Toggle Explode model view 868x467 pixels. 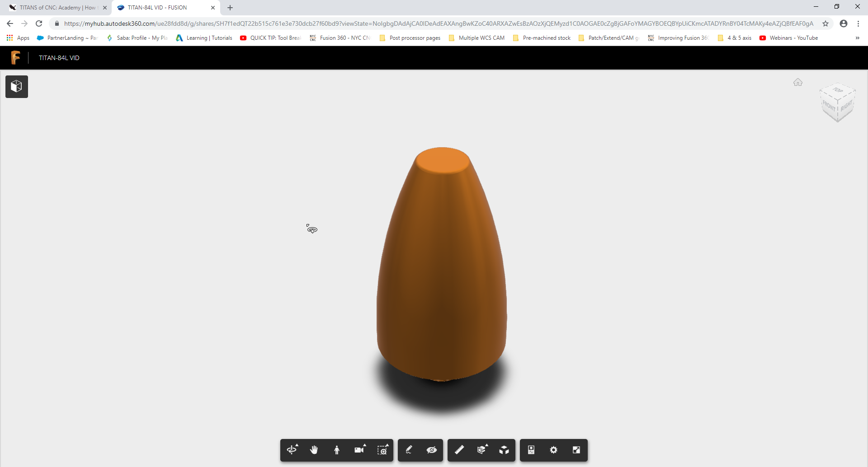[x=504, y=450]
